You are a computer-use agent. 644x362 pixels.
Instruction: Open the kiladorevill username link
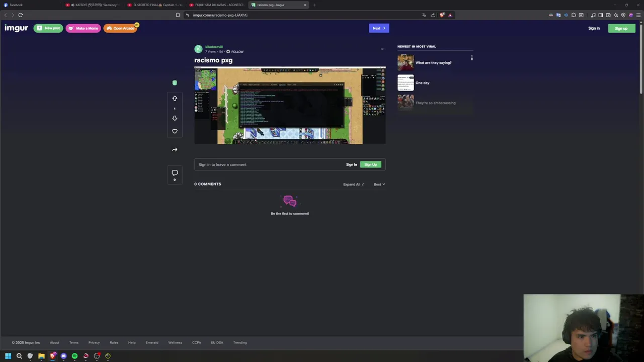coord(214,47)
